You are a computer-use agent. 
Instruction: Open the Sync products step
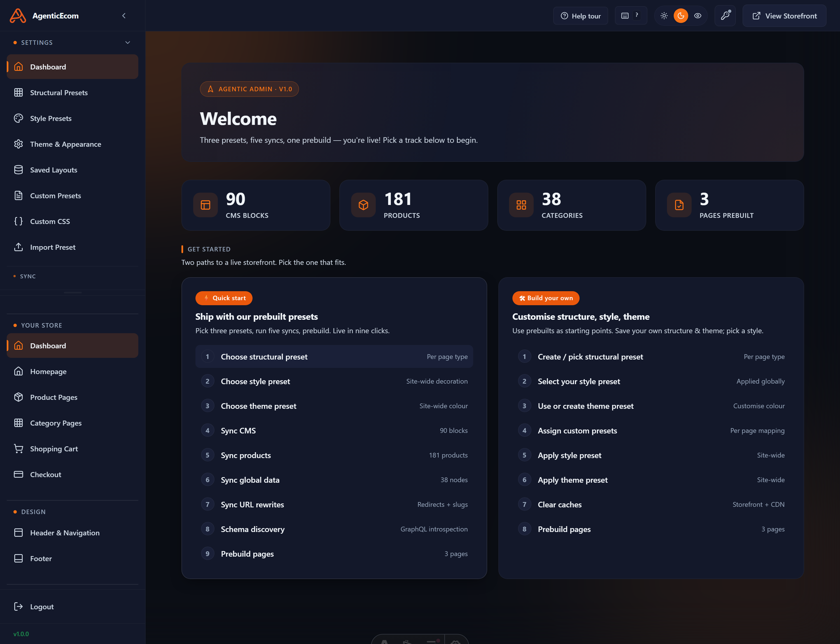(334, 455)
